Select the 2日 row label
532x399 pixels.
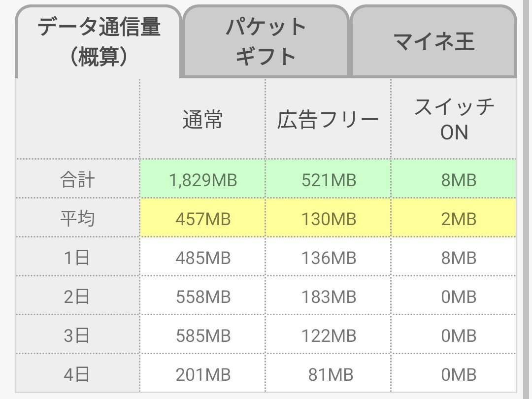pos(77,296)
